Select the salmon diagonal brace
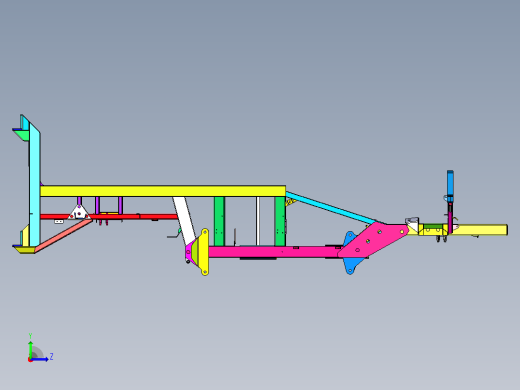The width and height of the screenshot is (520, 390). [x=63, y=235]
